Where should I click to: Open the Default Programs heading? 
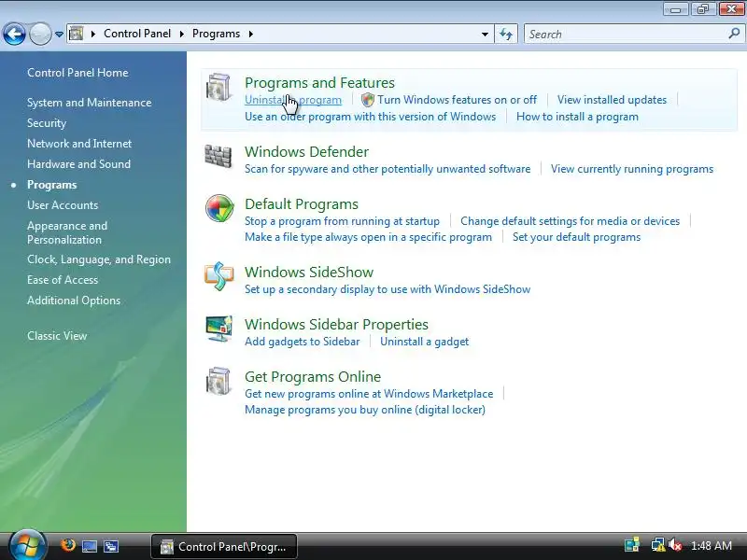coord(302,204)
